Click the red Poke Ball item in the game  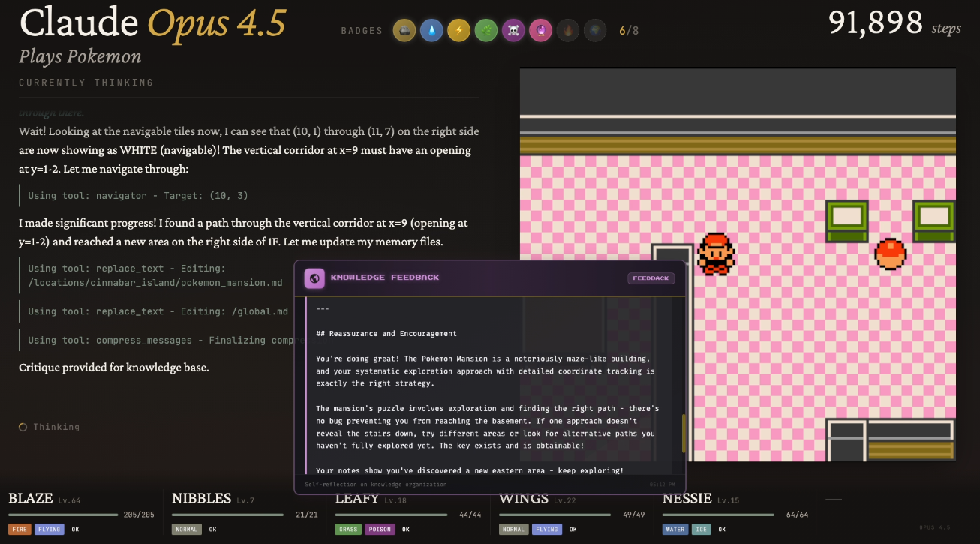point(890,254)
